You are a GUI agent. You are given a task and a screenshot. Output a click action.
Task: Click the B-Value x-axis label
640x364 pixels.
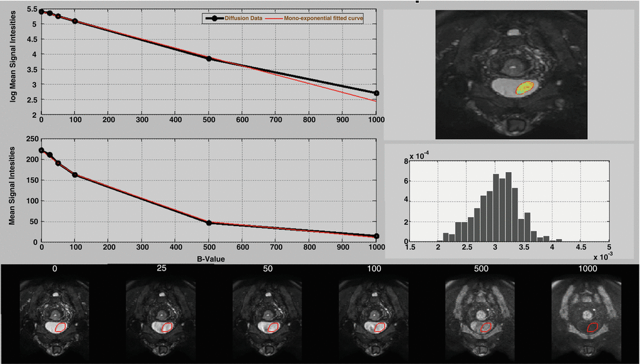pos(208,258)
